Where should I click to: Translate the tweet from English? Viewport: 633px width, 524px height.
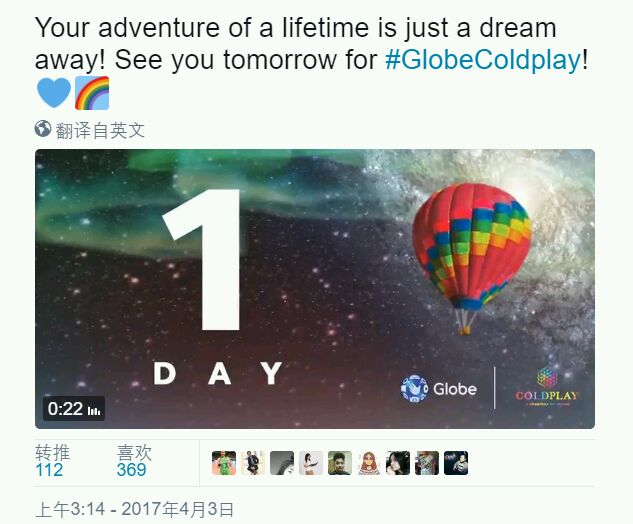pyautogui.click(x=100, y=130)
